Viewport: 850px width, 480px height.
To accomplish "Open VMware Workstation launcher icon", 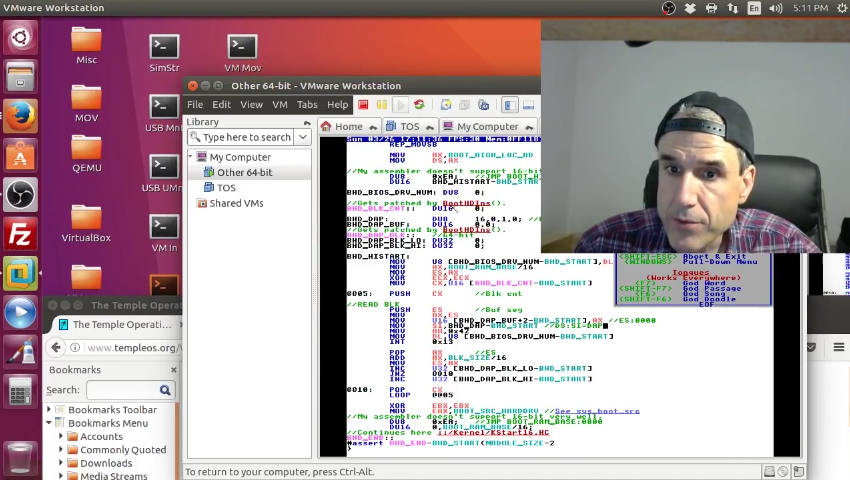I will (x=21, y=273).
